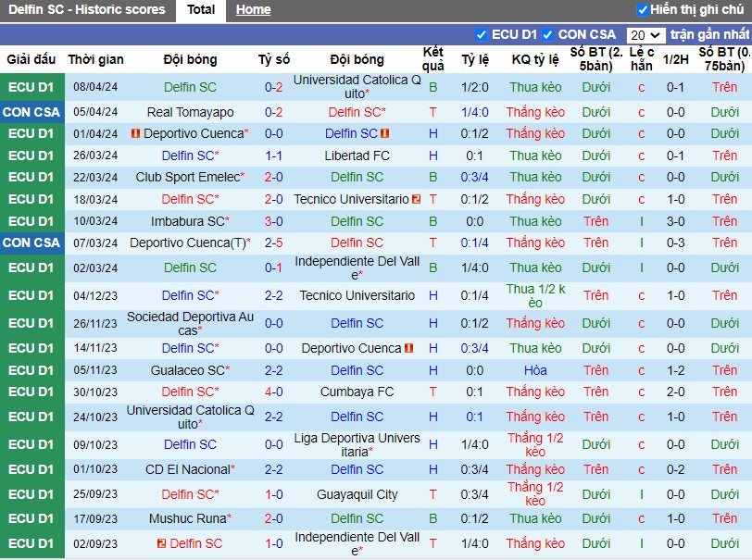Click the red card icon before Delfin SC on 02/09/23
Image resolution: width=752 pixels, height=560 pixels.
[162, 543]
